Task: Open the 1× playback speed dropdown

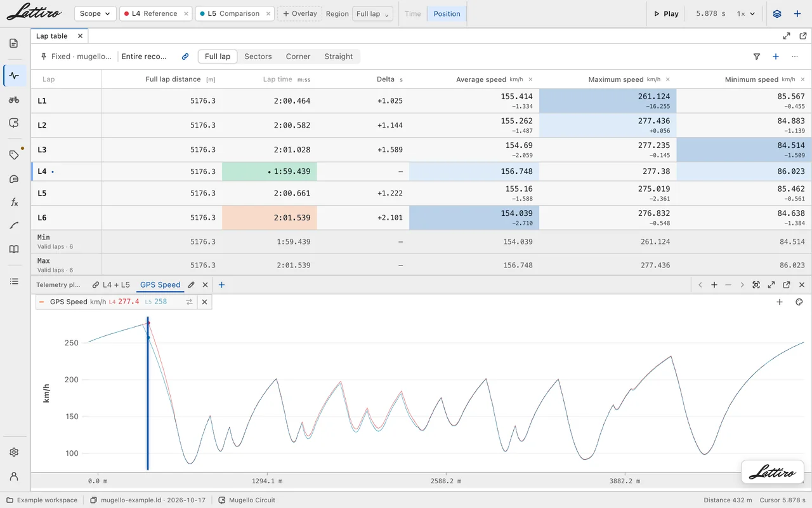Action: coord(745,13)
